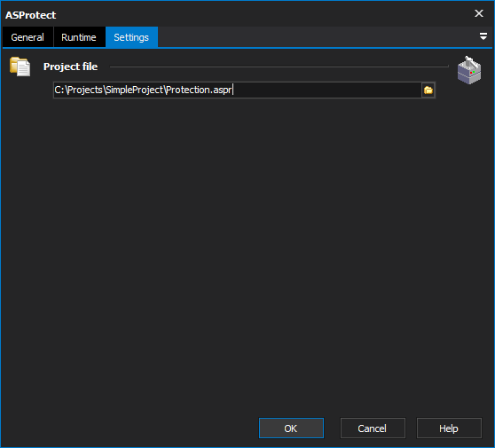Select the Settings tab
495x448 pixels.
(x=131, y=37)
